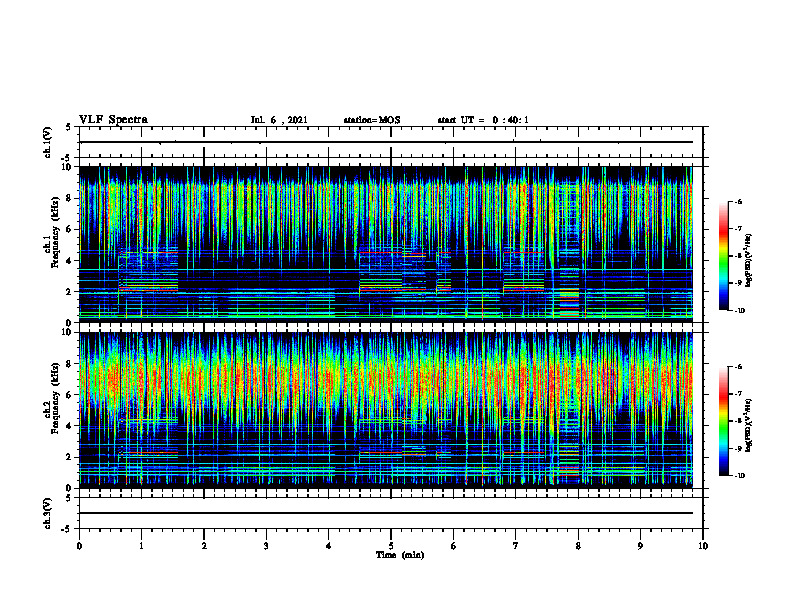Click the ch.1 voltage waveform trace
This screenshot has width=792, height=612.
pos(386,142)
